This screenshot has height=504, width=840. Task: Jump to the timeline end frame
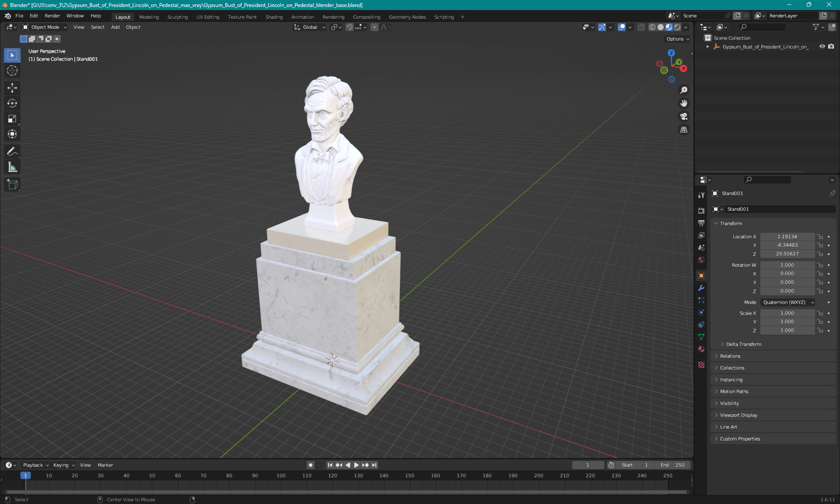coord(374,465)
